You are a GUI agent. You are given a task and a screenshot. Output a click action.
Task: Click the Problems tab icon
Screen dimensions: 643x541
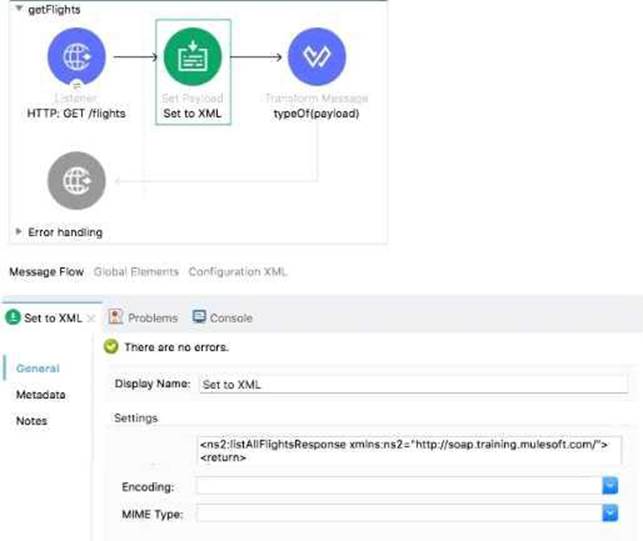click(x=116, y=317)
